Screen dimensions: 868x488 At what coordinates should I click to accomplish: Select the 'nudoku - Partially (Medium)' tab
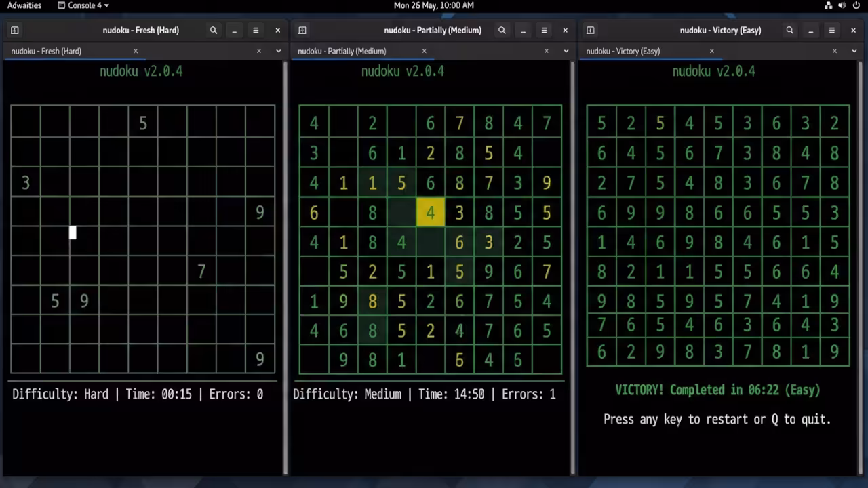click(x=363, y=51)
